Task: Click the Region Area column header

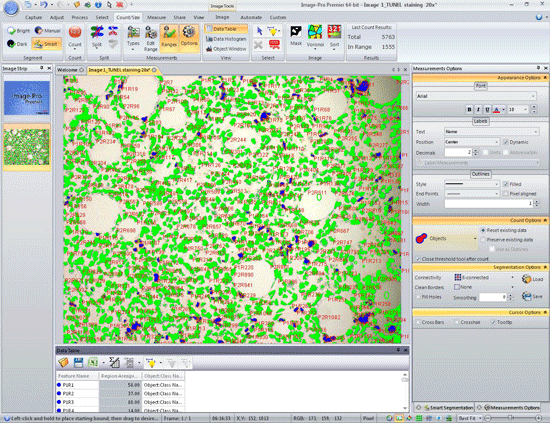Action: pos(120,376)
